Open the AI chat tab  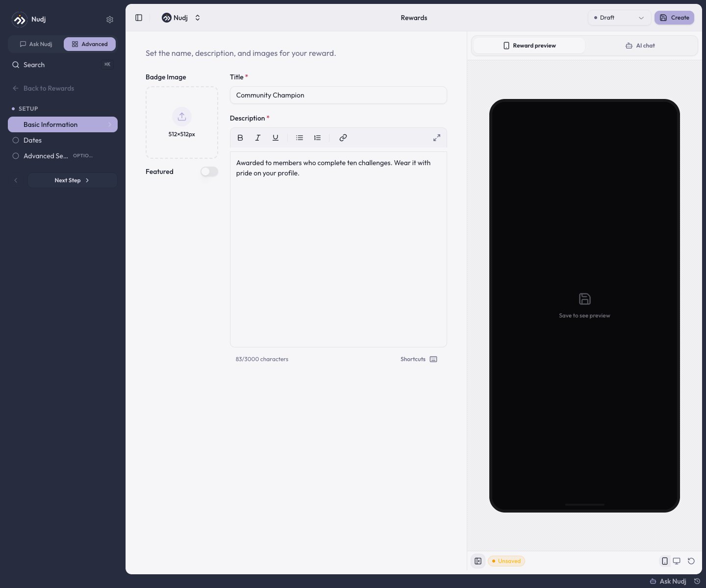coord(640,46)
